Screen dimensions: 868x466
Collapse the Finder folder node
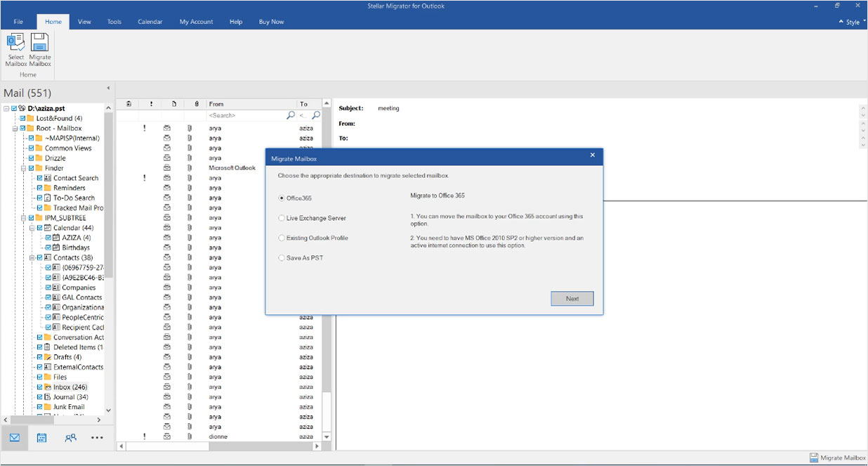pos(23,168)
